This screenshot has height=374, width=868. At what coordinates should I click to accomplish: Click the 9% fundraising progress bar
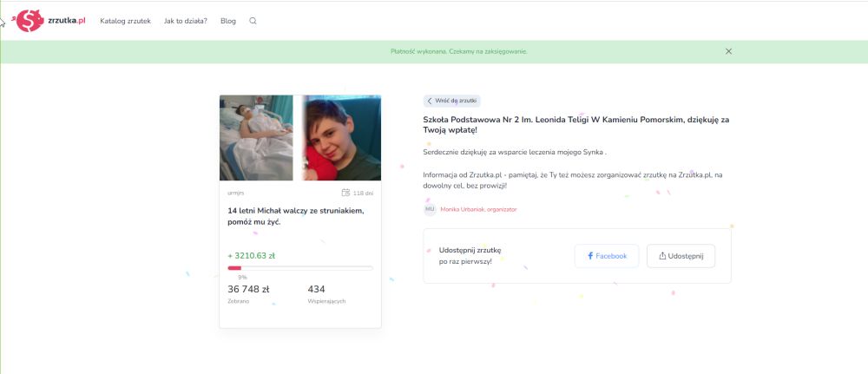point(300,268)
